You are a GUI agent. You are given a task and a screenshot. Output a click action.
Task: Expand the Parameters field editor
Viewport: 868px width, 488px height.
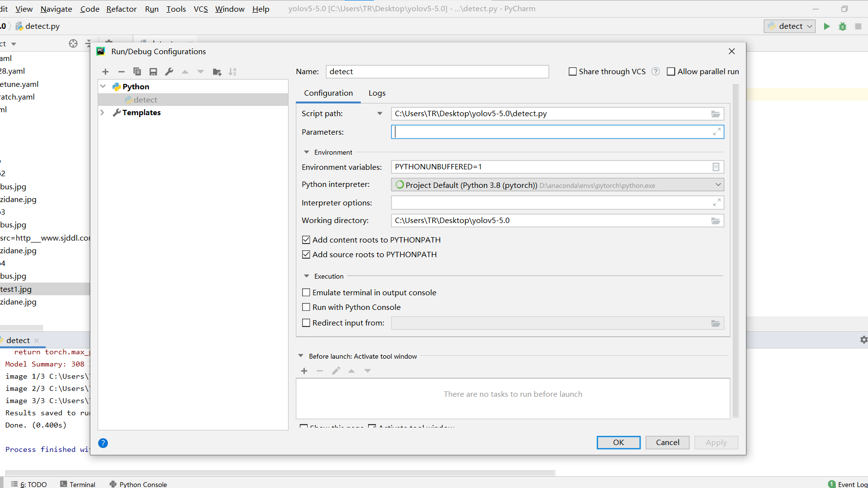tap(717, 132)
